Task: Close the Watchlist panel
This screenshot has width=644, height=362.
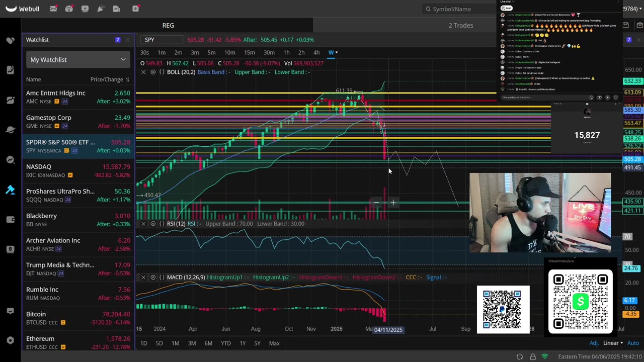Action: click(x=127, y=40)
